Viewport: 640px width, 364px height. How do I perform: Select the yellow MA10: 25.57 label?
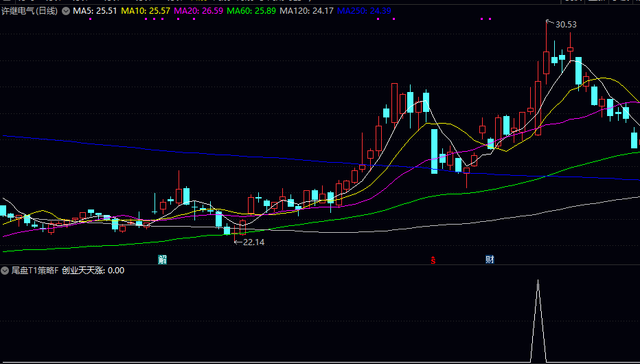145,12
